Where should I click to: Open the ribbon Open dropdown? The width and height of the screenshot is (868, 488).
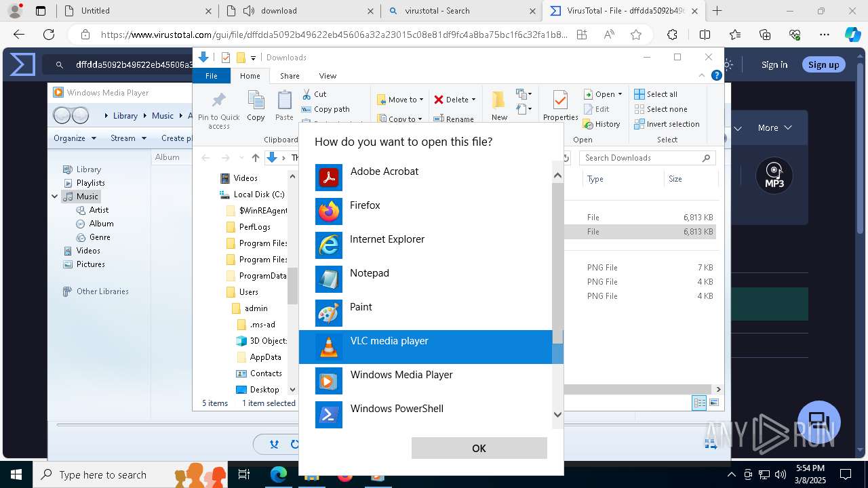(x=603, y=94)
